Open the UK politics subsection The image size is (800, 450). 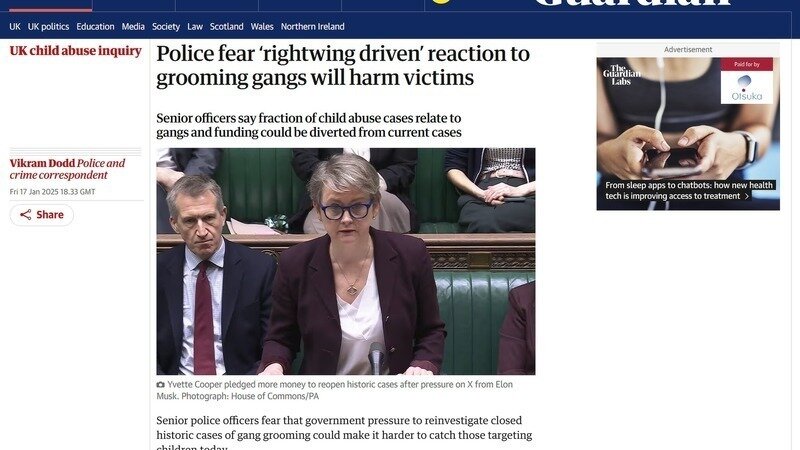coord(48,27)
